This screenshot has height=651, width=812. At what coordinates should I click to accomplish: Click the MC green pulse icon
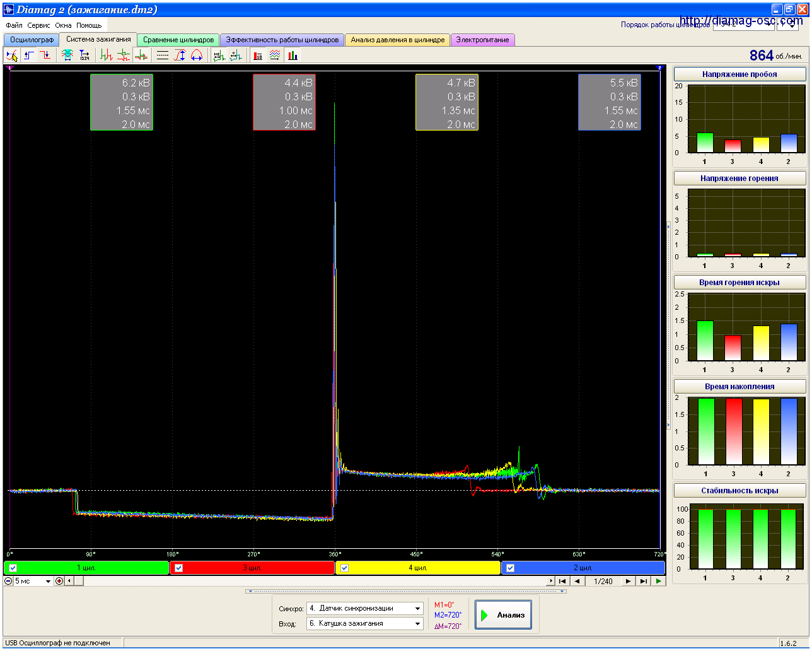pos(219,56)
